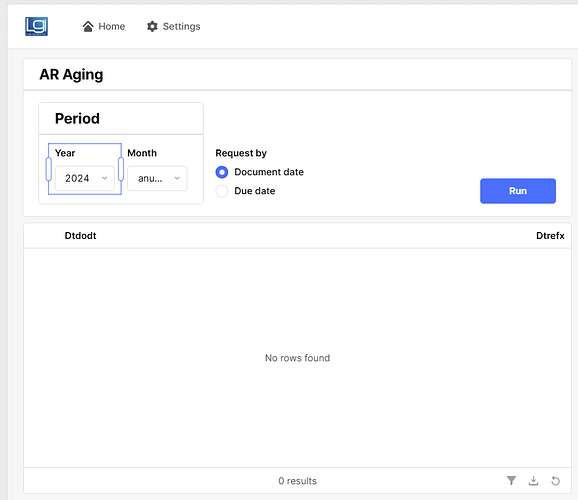Select the Due date radio button
Viewport: 578px width, 500px height.
tap(222, 191)
